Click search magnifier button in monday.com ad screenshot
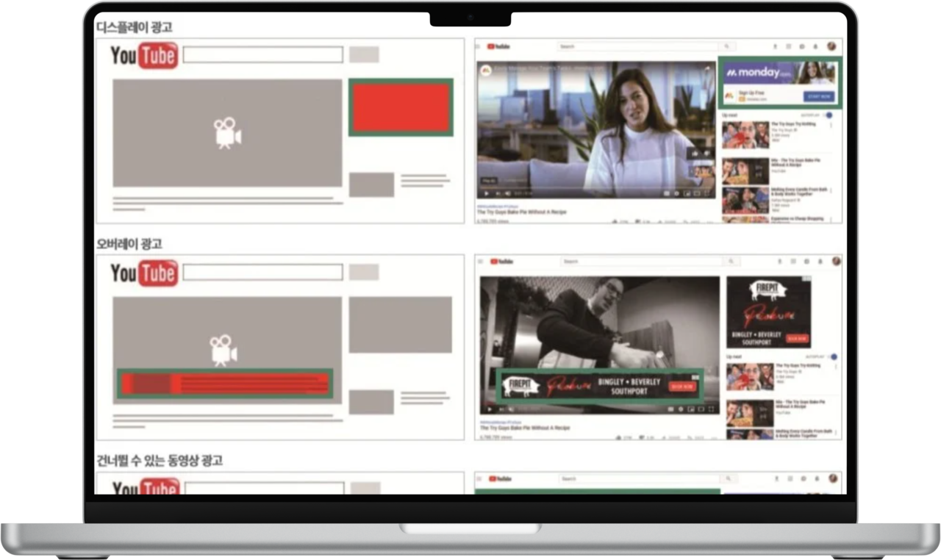The image size is (941, 560). pos(727,46)
